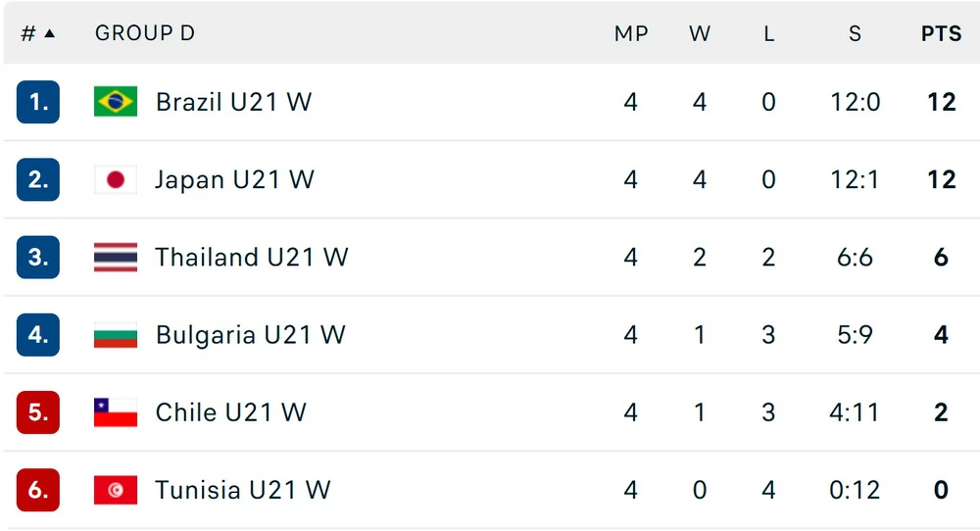Open the Brazil U21 W team link
This screenshot has width=980, height=531.
point(234,102)
